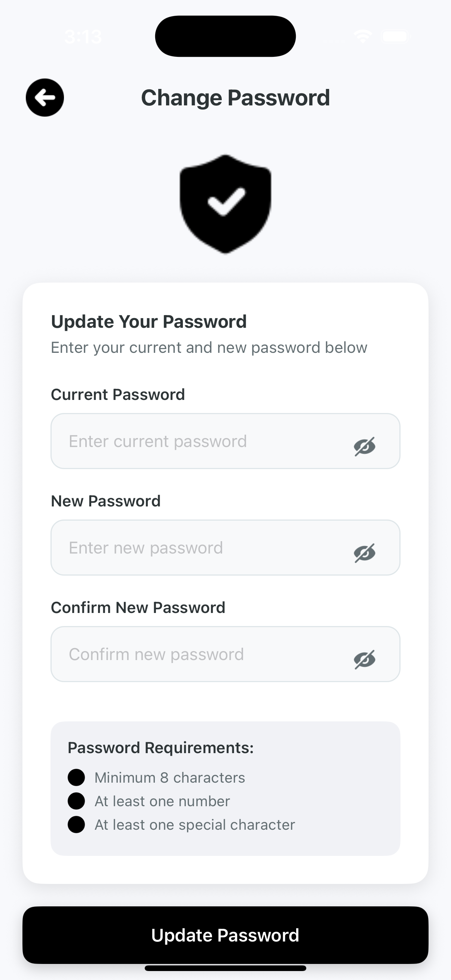Show the current password text
451x980 pixels.
click(364, 446)
